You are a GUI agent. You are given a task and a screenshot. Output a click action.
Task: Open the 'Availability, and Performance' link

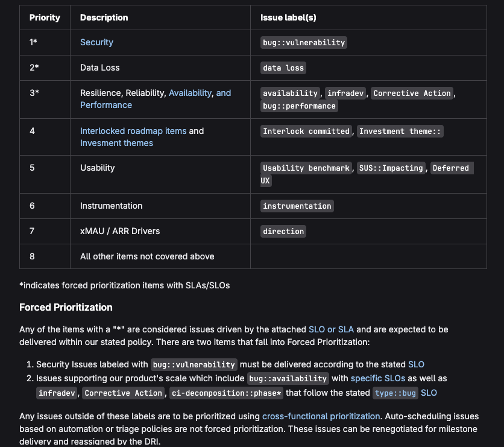point(200,93)
